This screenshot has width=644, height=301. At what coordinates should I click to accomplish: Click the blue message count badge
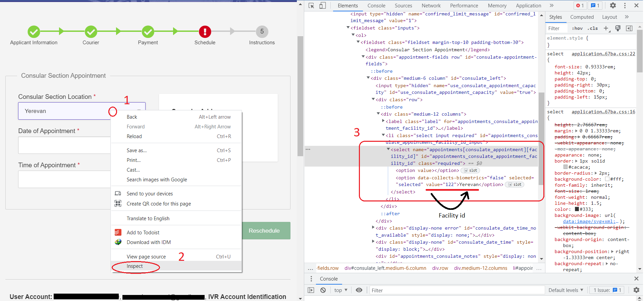pos(595,5)
